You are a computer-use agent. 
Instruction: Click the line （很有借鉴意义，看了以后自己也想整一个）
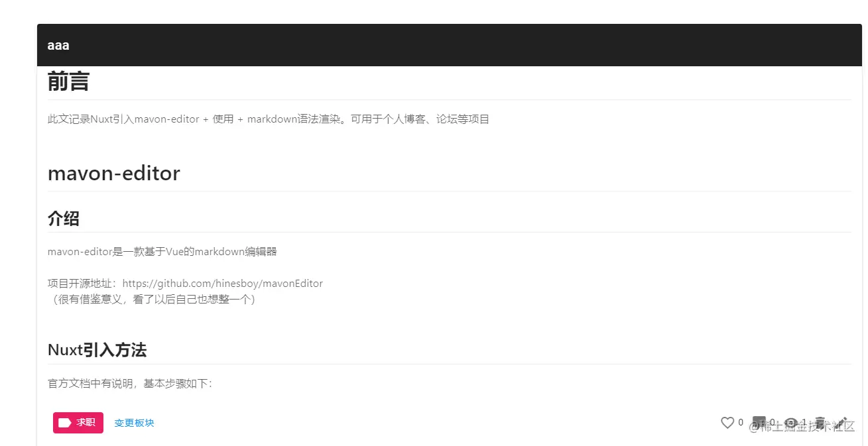[154, 300]
